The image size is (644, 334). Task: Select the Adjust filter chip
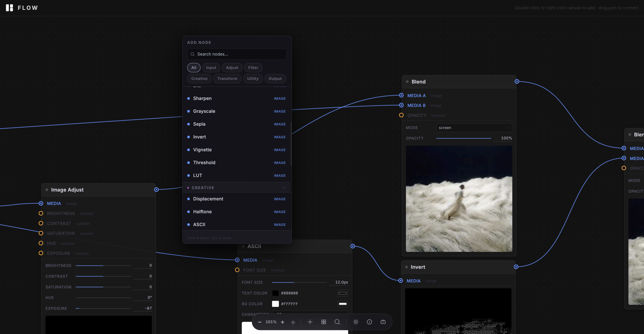point(232,68)
